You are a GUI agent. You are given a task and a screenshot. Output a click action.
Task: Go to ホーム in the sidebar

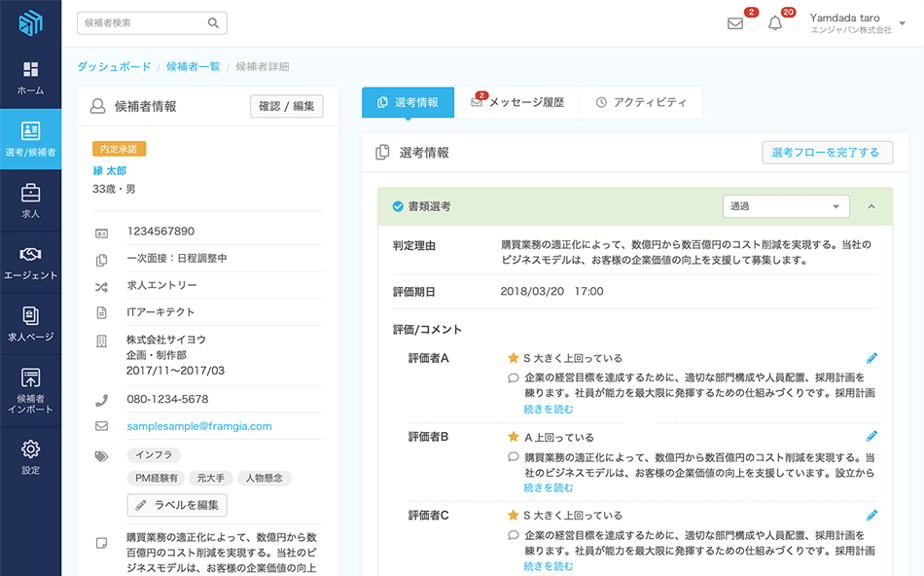click(30, 78)
